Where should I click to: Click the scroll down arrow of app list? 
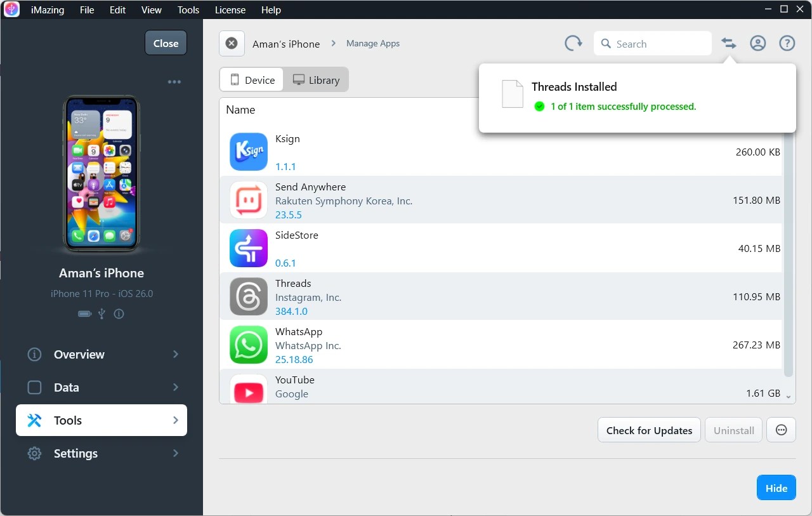click(789, 396)
